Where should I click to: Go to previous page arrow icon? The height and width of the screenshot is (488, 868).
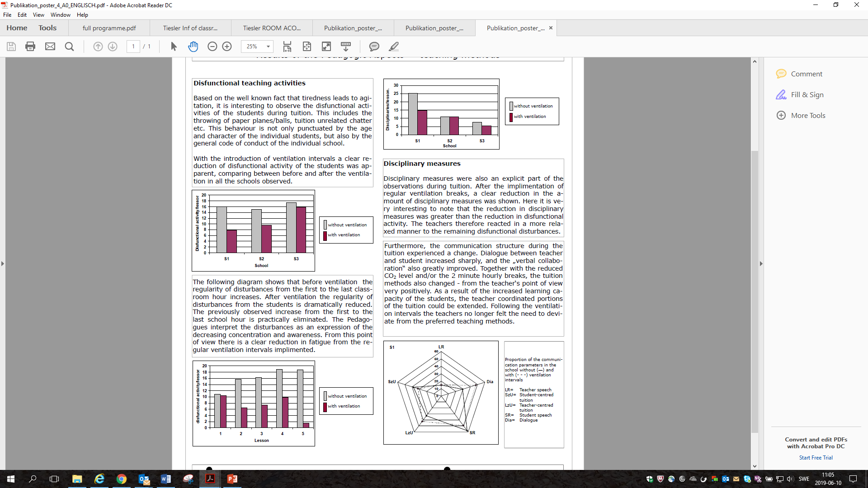(98, 47)
